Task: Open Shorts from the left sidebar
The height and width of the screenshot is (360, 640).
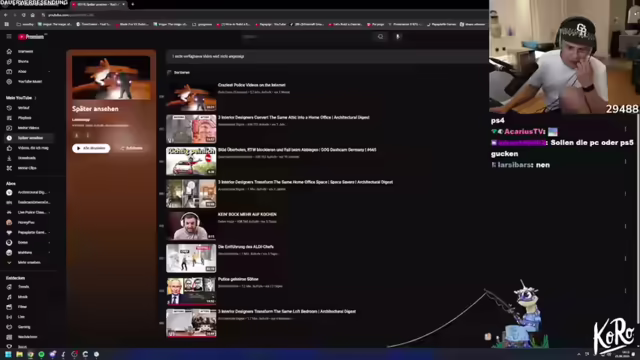Action: point(23,61)
